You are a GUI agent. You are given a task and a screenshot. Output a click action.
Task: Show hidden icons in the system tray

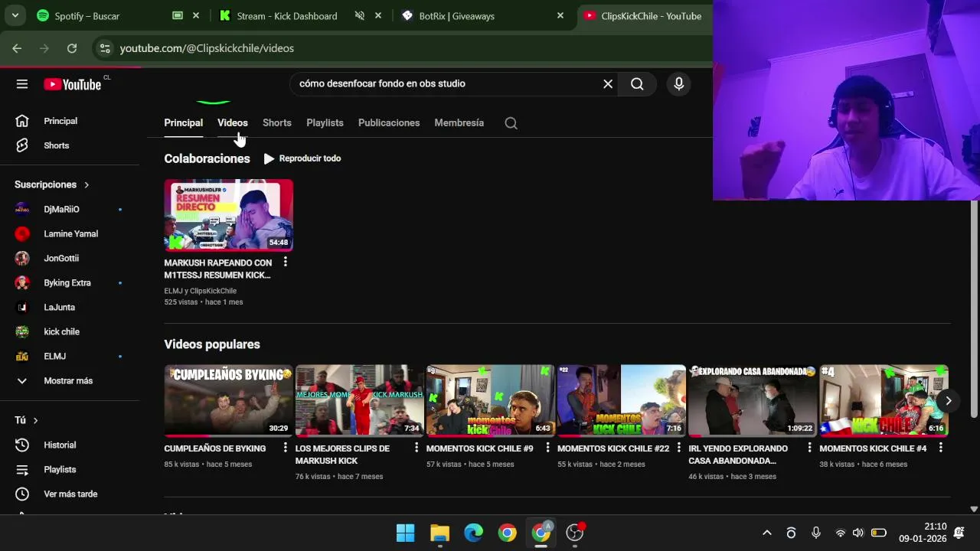pyautogui.click(x=766, y=533)
